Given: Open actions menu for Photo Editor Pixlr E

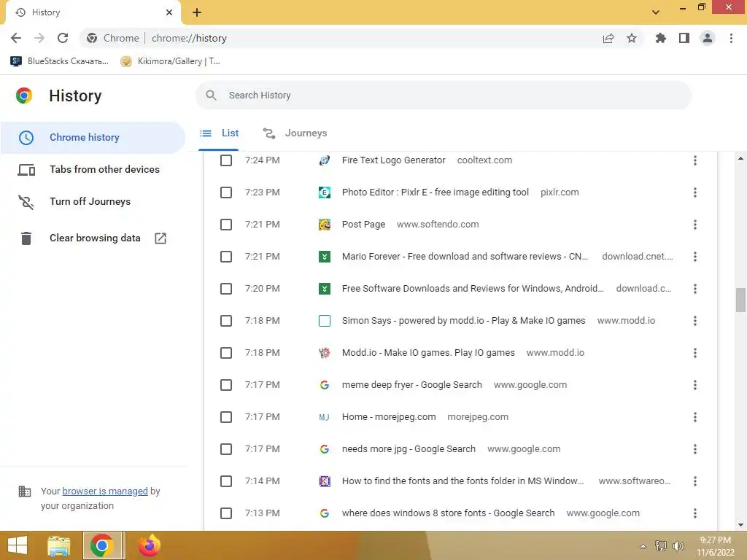Looking at the screenshot, I should [695, 192].
